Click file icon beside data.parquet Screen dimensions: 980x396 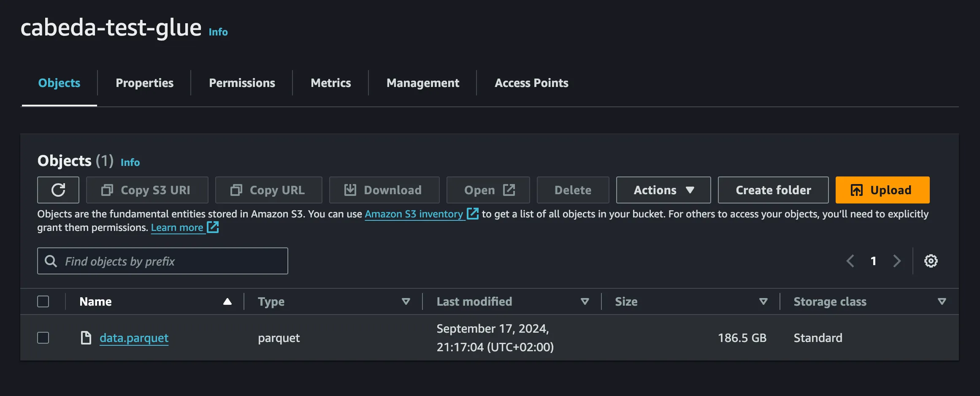[x=86, y=338]
